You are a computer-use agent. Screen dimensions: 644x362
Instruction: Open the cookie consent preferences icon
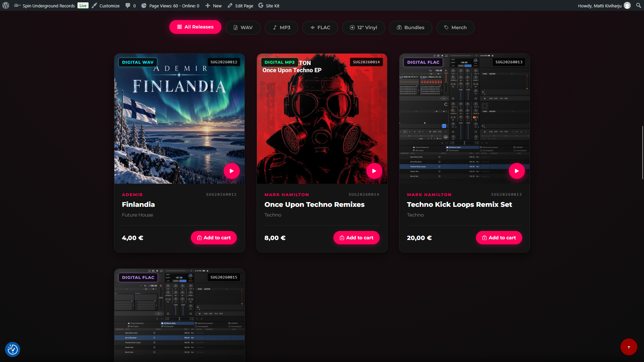tap(12, 349)
